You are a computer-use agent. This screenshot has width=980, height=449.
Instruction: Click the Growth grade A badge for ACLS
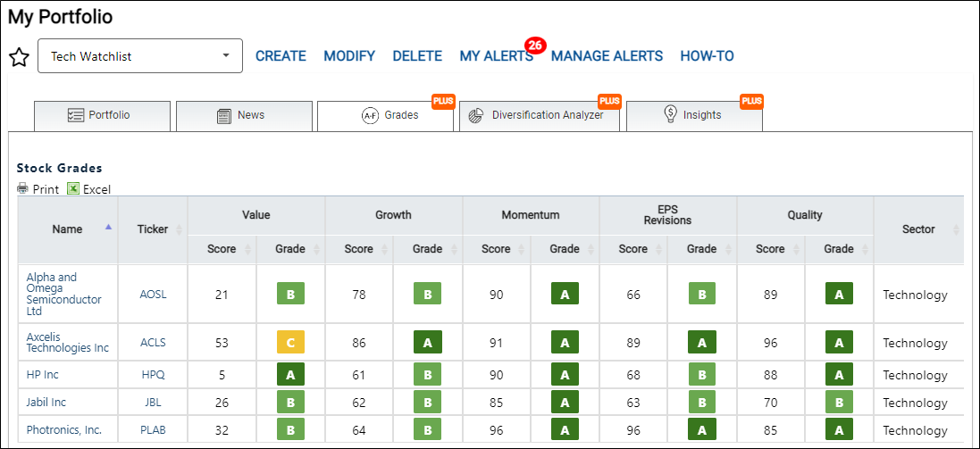tap(428, 342)
